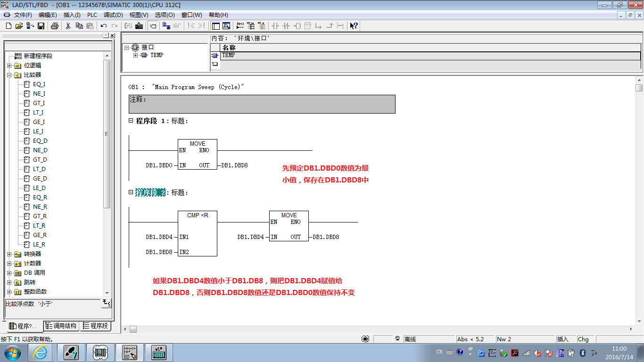Click the Save diskette icon
Image resolution: width=644 pixels, height=362 pixels.
41,26
